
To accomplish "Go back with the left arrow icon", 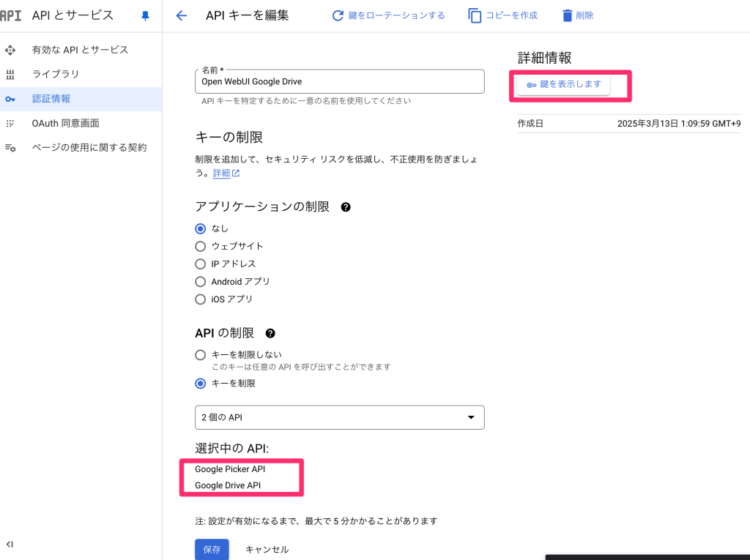I will [x=182, y=16].
